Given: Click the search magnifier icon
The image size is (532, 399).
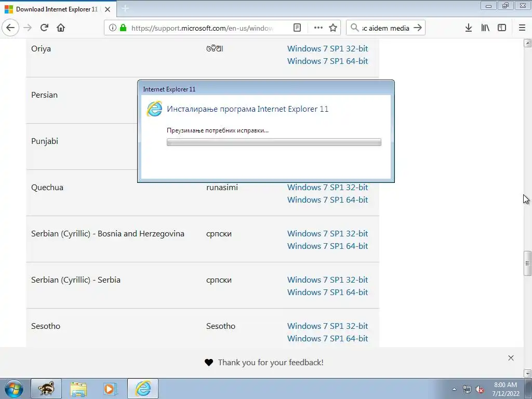Looking at the screenshot, I should [354, 28].
